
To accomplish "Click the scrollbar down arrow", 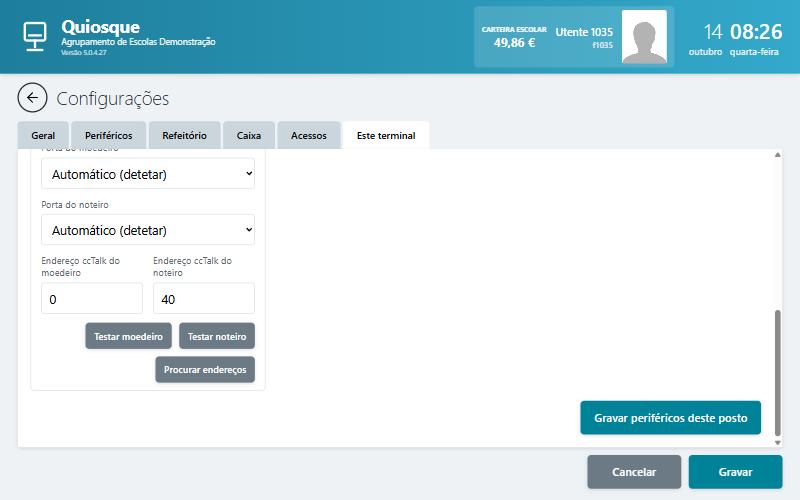I will pyautogui.click(x=778, y=442).
